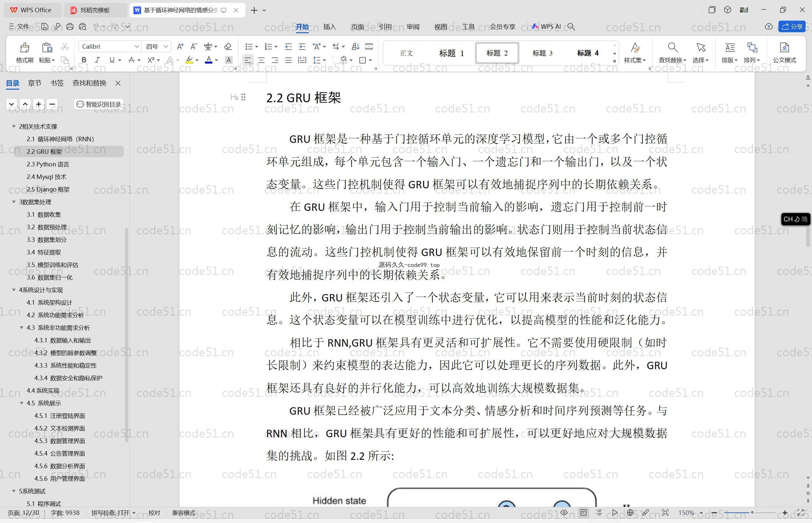Viewport: 812px width, 523px height.
Task: Open the 插入 ribbon tab
Action: click(x=330, y=26)
